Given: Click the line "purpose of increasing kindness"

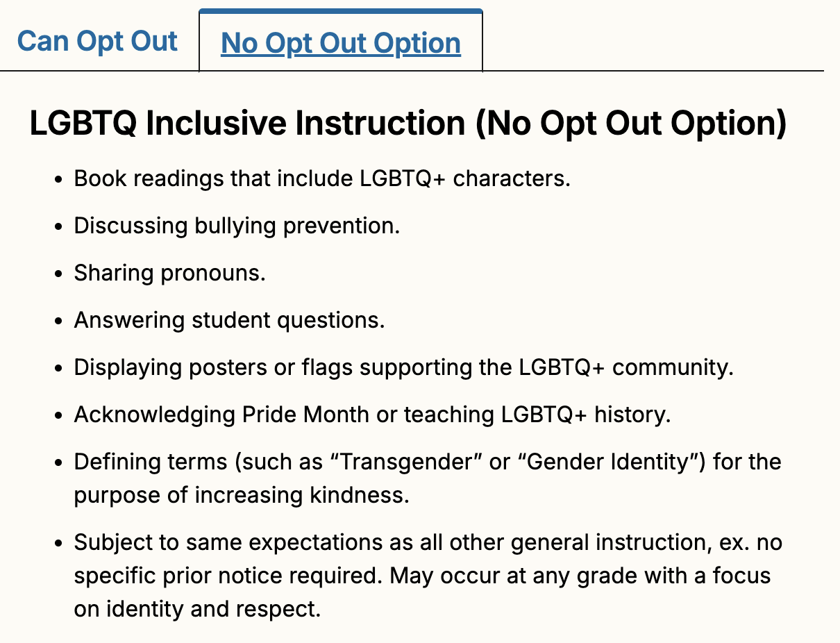Looking at the screenshot, I should coord(241,495).
